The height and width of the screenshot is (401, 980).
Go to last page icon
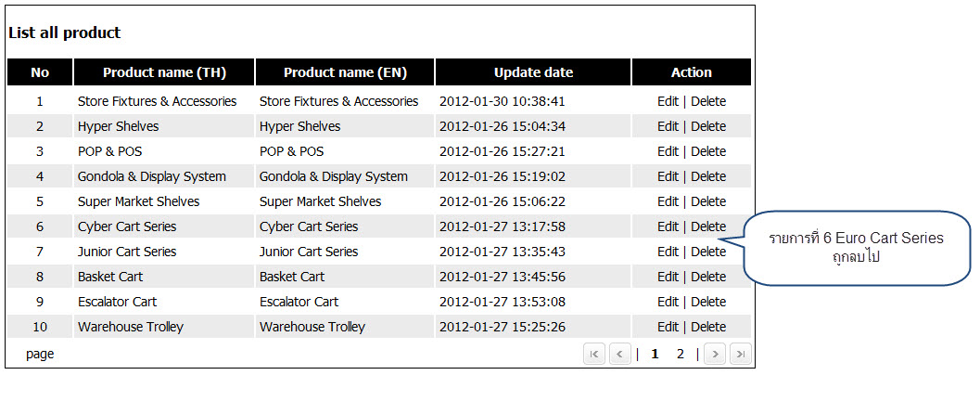(x=740, y=354)
